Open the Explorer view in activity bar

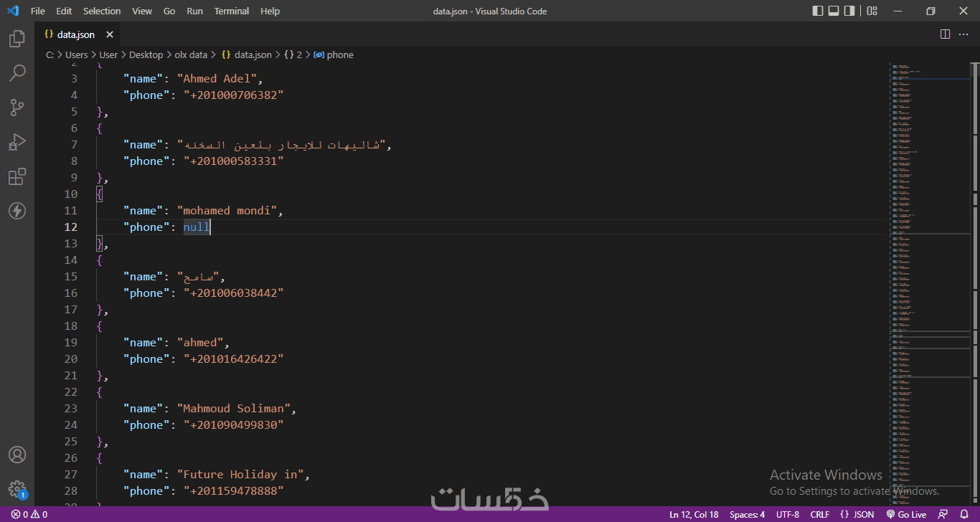click(17, 39)
